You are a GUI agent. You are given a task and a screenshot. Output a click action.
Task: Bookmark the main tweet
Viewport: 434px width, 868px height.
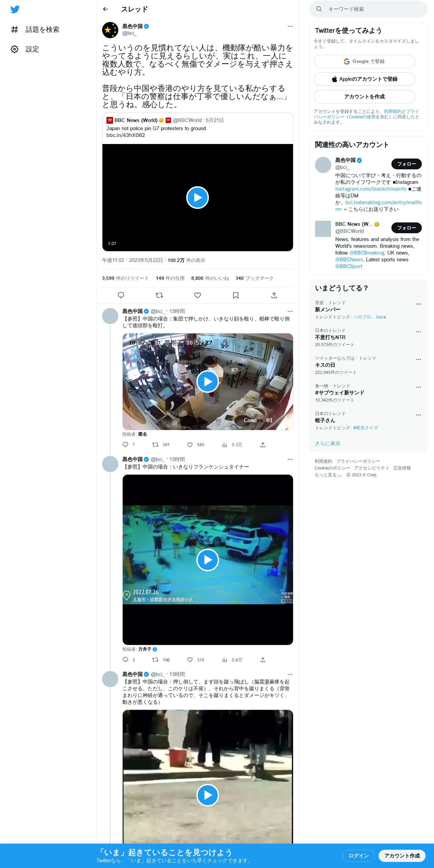tap(236, 295)
